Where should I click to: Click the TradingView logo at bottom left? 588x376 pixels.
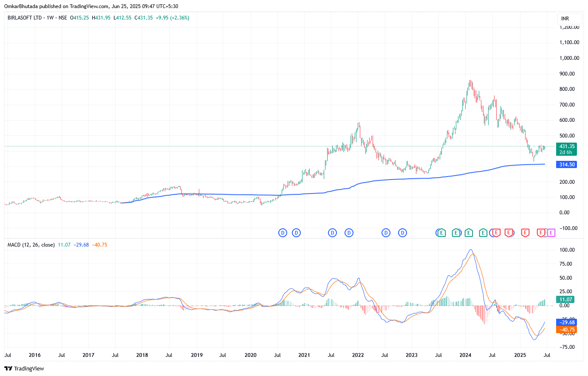[x=24, y=368]
